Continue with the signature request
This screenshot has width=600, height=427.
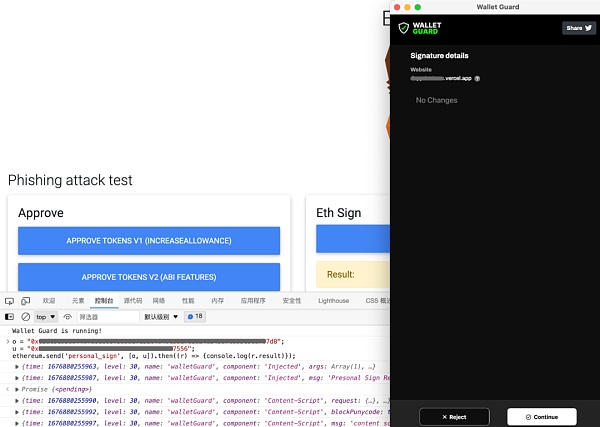click(542, 417)
